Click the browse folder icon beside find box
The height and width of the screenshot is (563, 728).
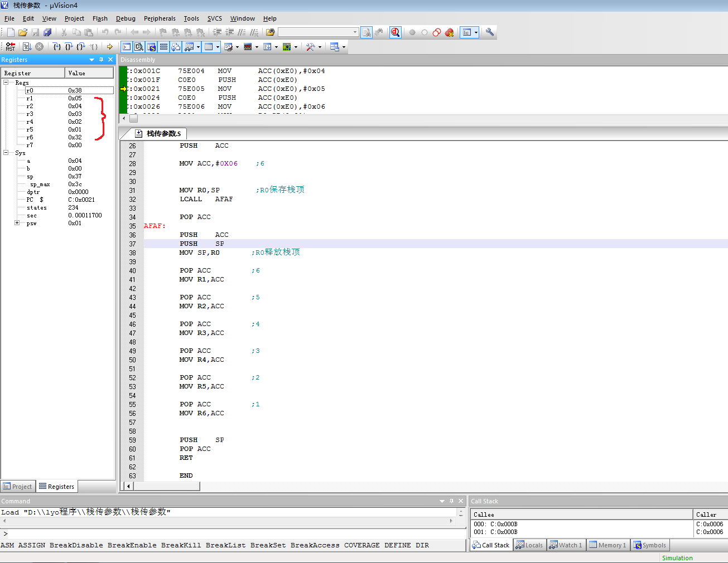click(270, 32)
